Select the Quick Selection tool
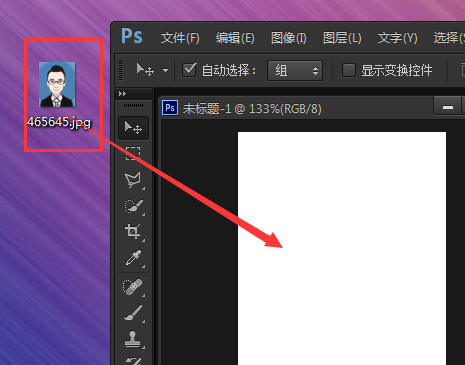The width and height of the screenshot is (465, 365). (133, 206)
